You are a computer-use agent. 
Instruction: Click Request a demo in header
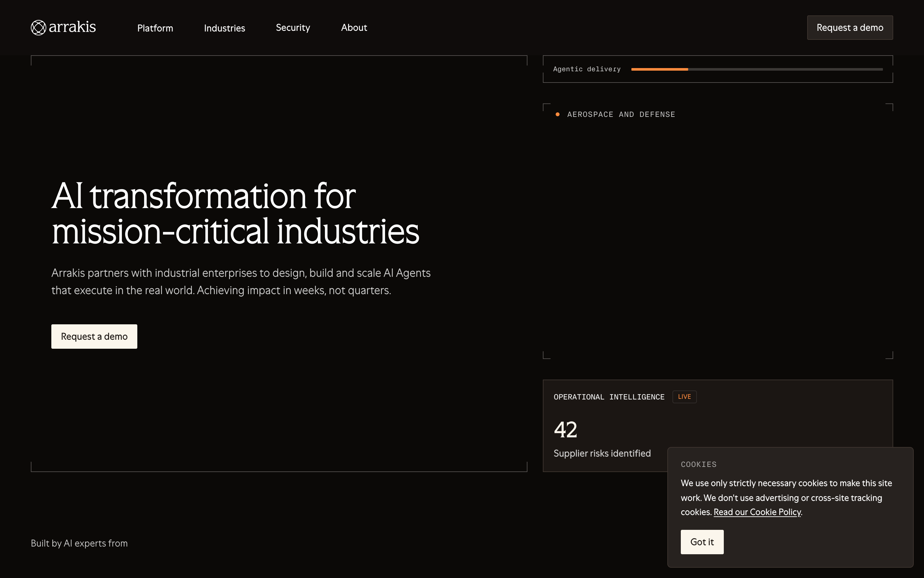[x=850, y=28]
